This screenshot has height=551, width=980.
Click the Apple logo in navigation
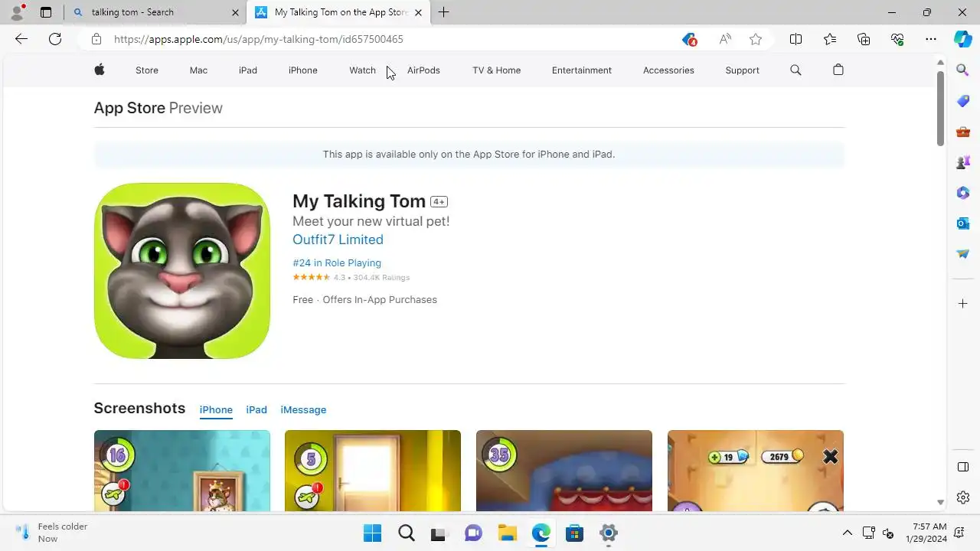click(x=100, y=70)
